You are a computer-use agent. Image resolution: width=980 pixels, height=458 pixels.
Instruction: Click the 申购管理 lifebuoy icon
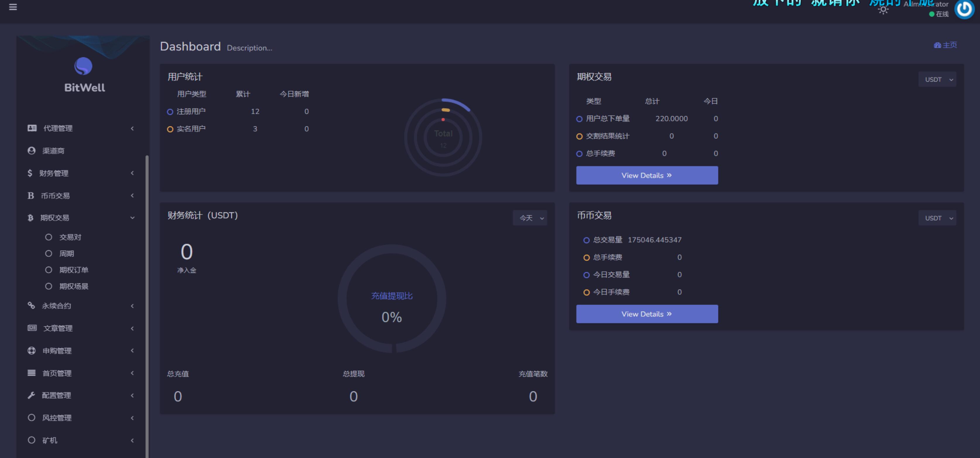(32, 350)
